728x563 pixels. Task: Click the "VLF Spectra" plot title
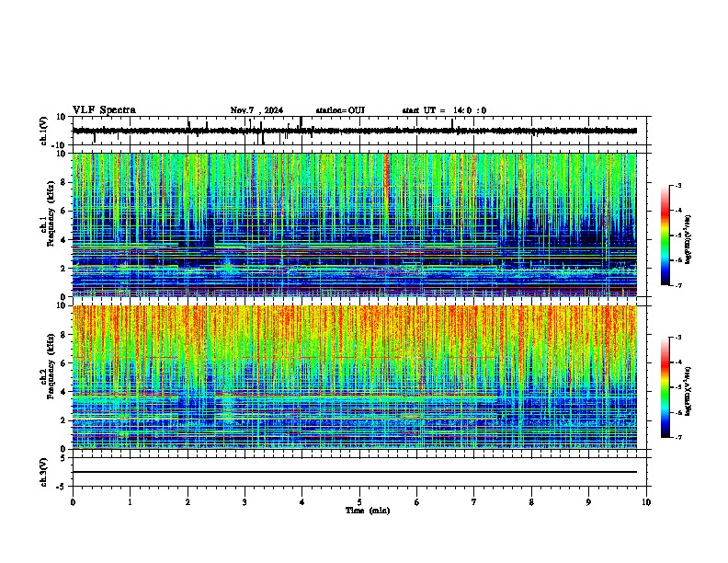(104, 110)
